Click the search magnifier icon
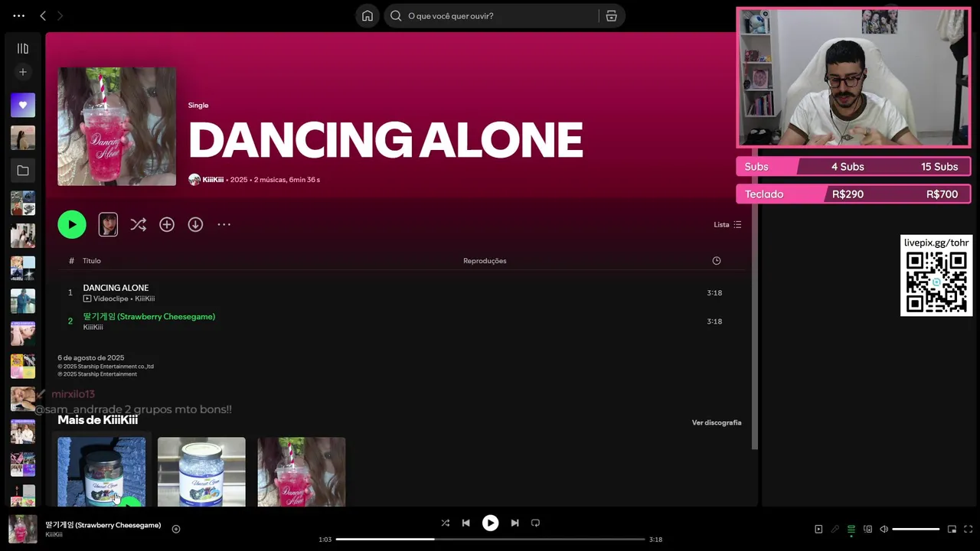 [396, 16]
